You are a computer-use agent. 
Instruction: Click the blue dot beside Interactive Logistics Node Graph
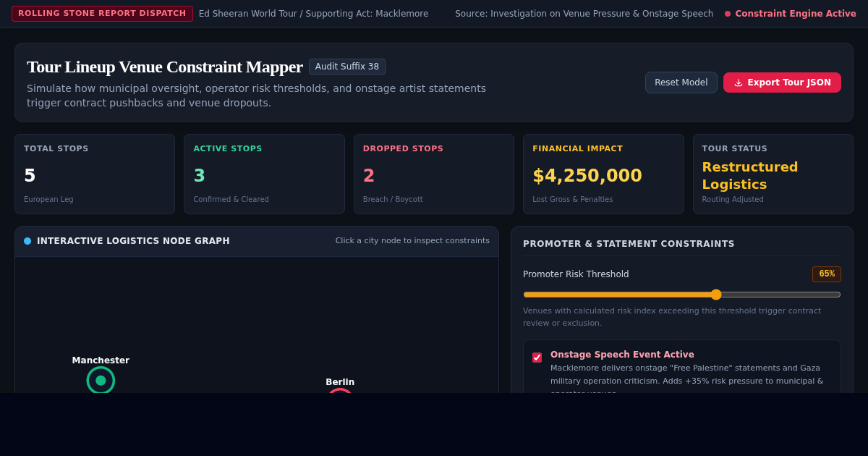[x=27, y=241]
